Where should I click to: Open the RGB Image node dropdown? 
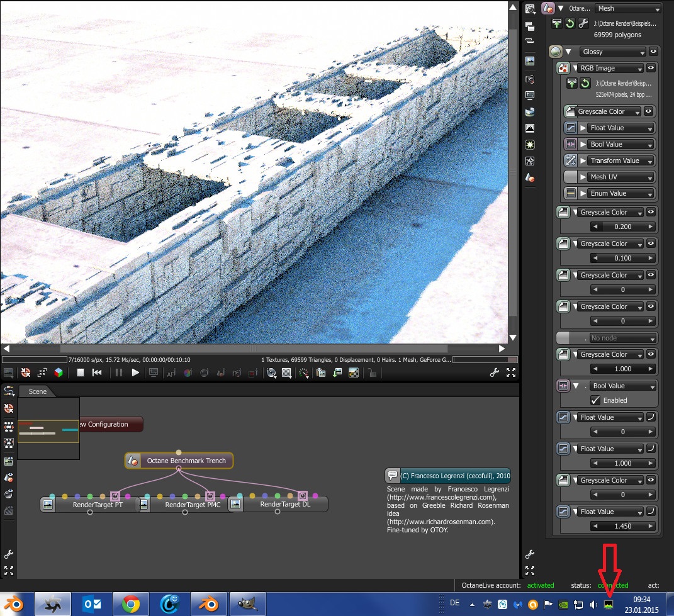[610, 68]
